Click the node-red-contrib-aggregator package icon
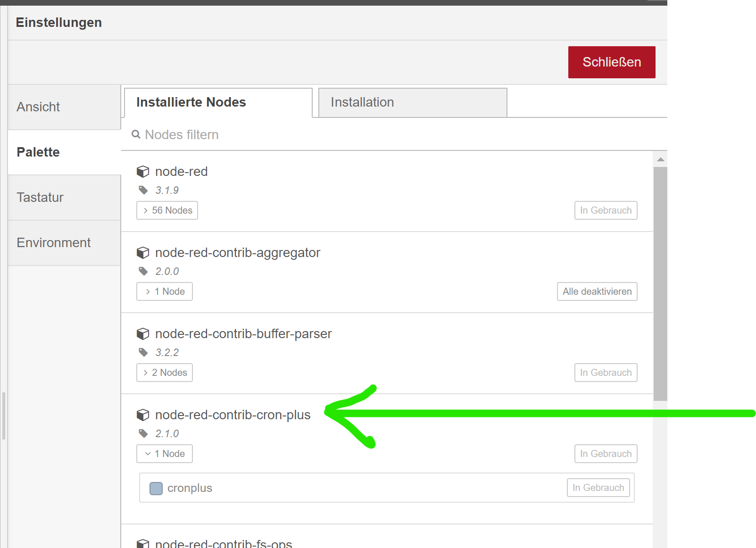 point(143,253)
